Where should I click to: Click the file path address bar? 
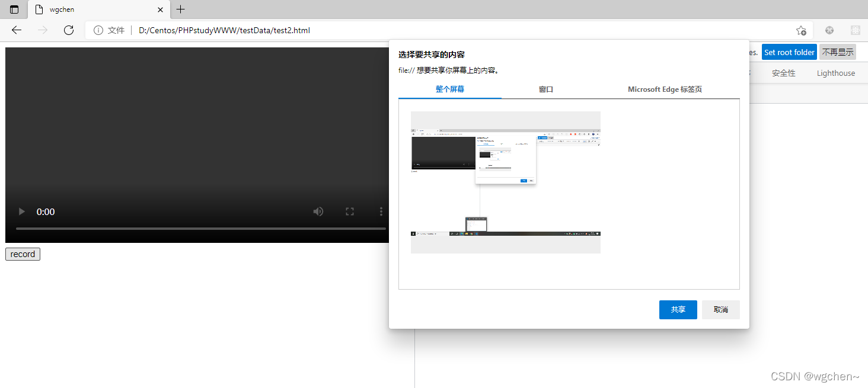[448, 30]
